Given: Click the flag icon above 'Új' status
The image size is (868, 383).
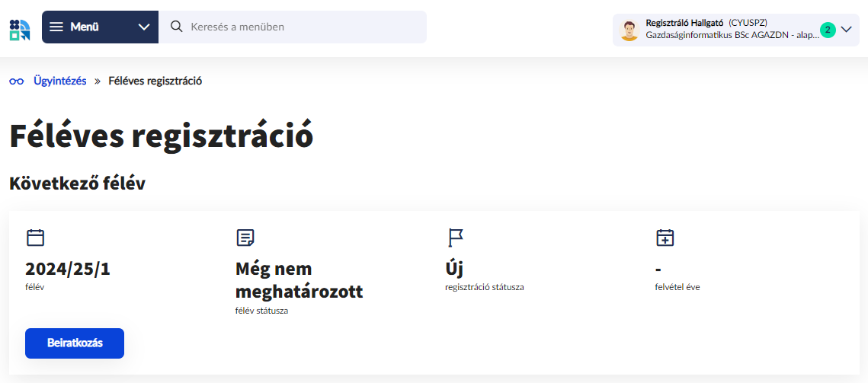Looking at the screenshot, I should click(x=455, y=238).
